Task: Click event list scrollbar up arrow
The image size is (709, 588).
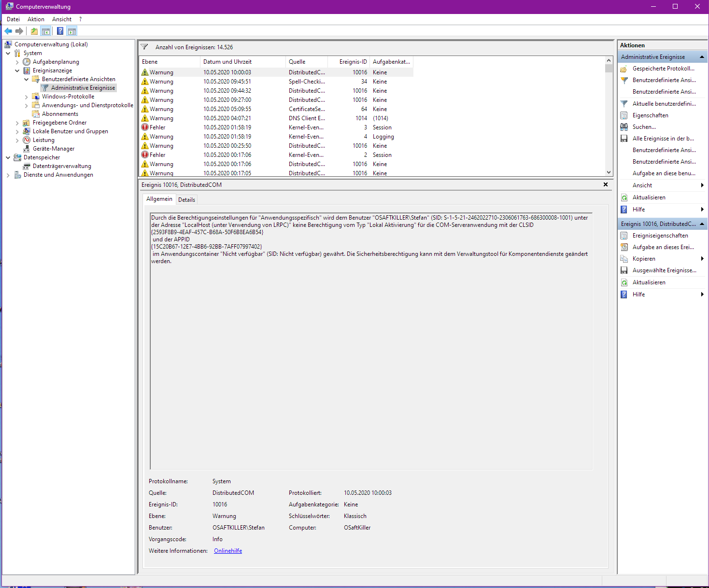Action: click(609, 60)
